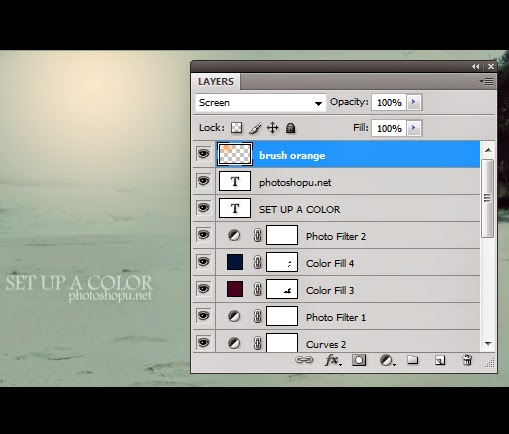Create new fill or adjustment layer

387,360
